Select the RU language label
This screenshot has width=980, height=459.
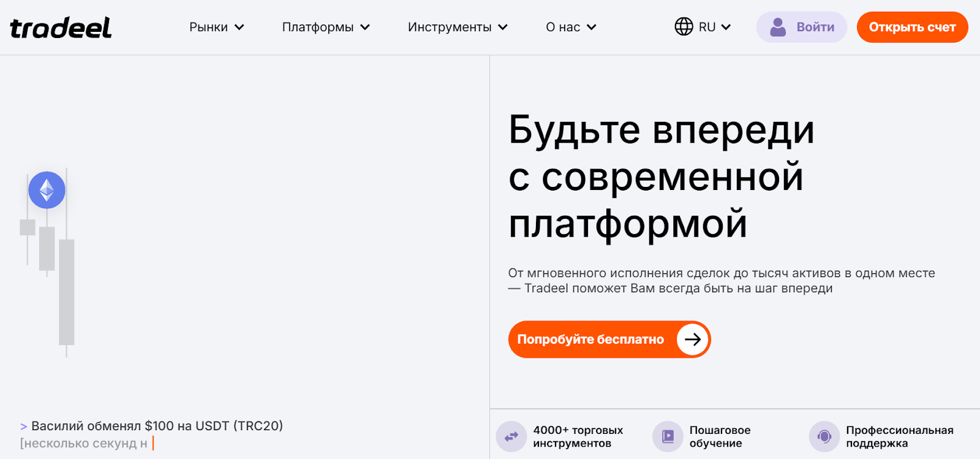[x=707, y=27]
